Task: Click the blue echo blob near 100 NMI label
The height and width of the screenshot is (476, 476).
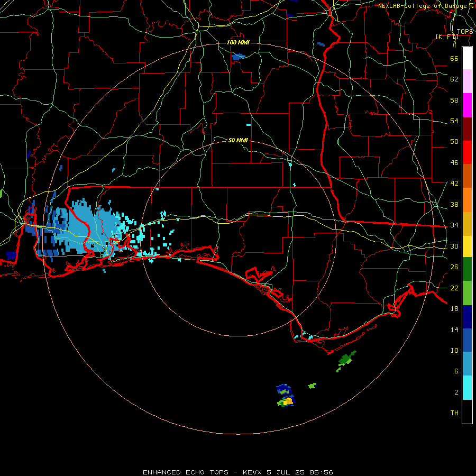Action: [x=239, y=57]
